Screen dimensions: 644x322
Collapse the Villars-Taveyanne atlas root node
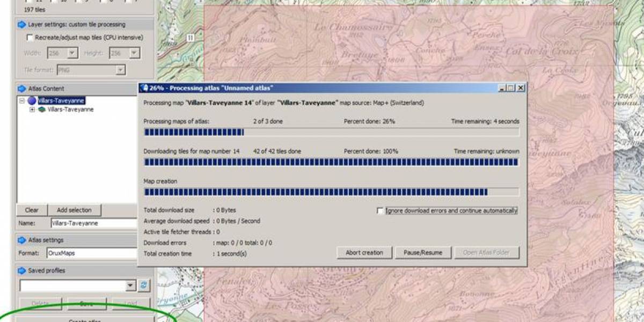pyautogui.click(x=22, y=100)
